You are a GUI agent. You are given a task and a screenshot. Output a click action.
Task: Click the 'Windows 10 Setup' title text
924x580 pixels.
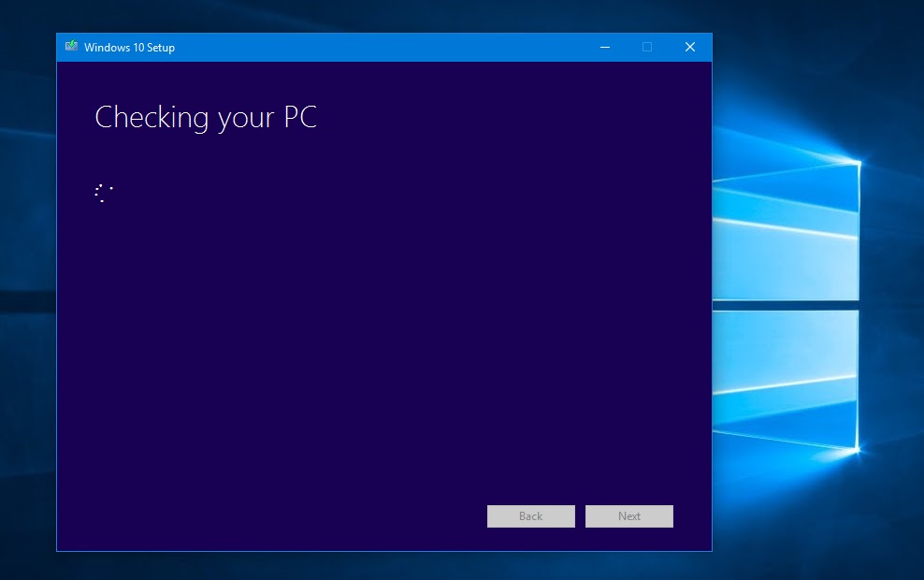coord(130,48)
